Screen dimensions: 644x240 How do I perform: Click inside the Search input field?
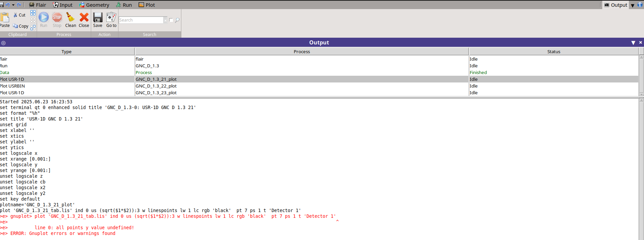141,20
